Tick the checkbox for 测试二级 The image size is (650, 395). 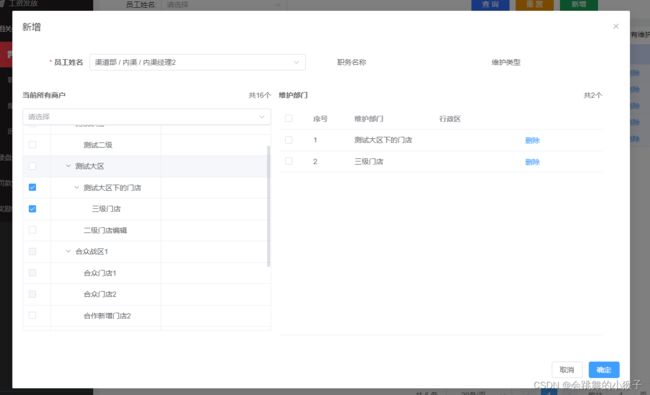click(x=32, y=145)
